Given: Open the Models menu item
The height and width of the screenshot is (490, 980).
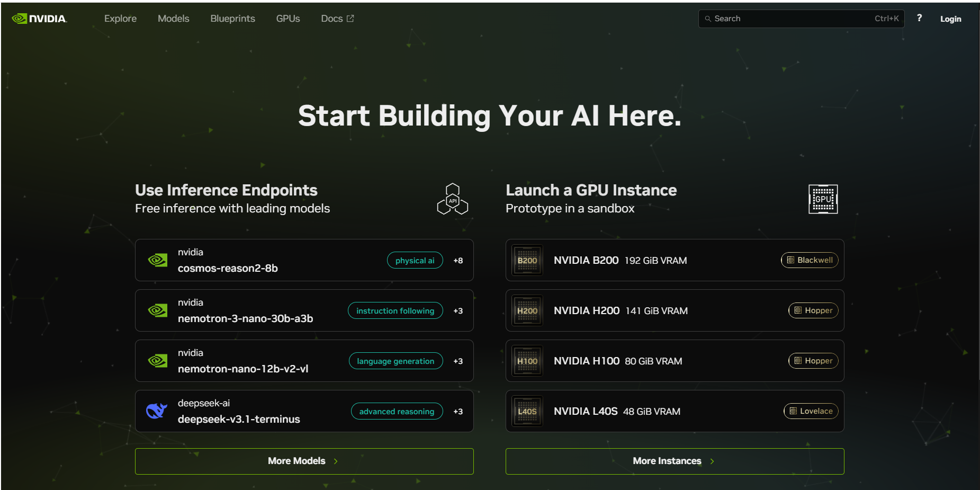Looking at the screenshot, I should coord(173,19).
